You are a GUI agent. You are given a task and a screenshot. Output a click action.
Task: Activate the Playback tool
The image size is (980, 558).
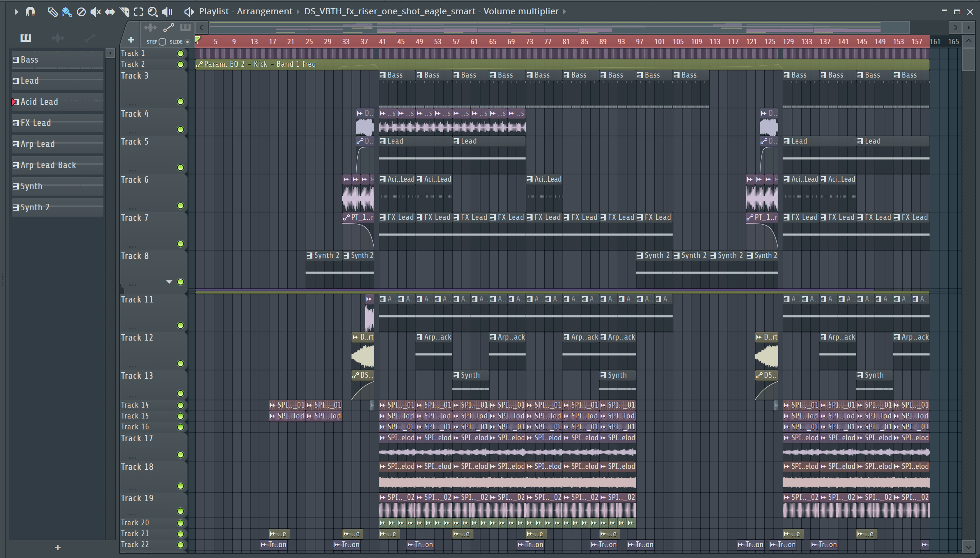[167, 12]
